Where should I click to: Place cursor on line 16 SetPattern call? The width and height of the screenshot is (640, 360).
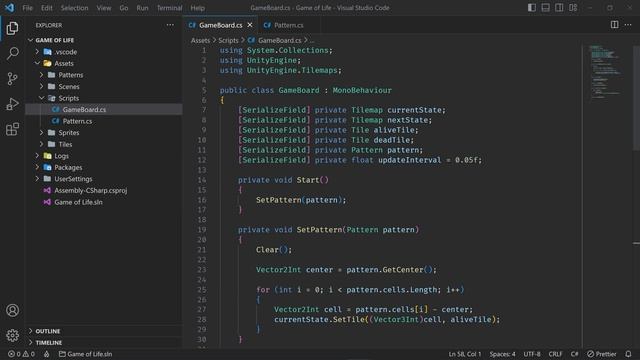click(x=301, y=200)
